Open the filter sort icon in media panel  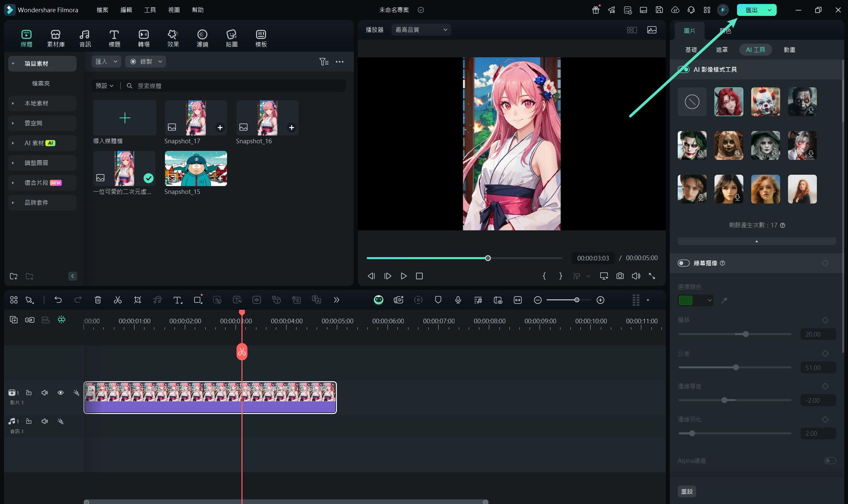point(324,62)
